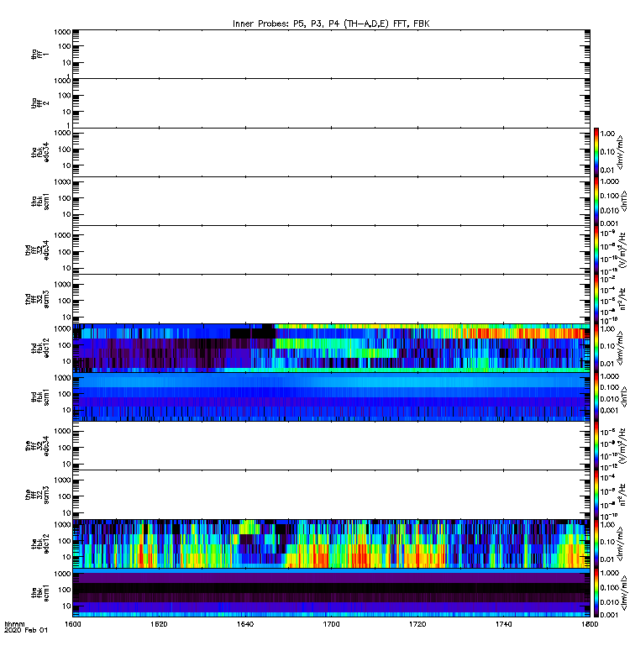Click the 'tha fff 1' panel axis label
This screenshot has width=630, height=672.
pyautogui.click(x=40, y=54)
